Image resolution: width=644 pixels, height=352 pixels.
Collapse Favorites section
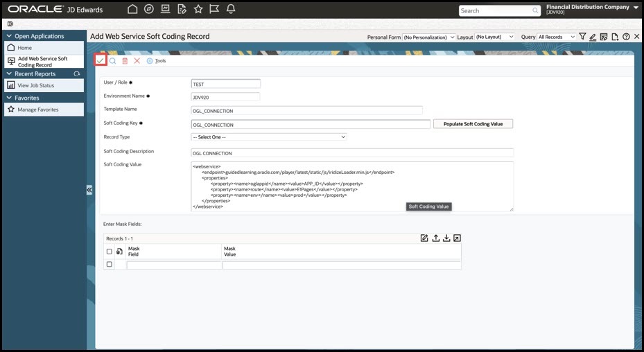click(9, 98)
